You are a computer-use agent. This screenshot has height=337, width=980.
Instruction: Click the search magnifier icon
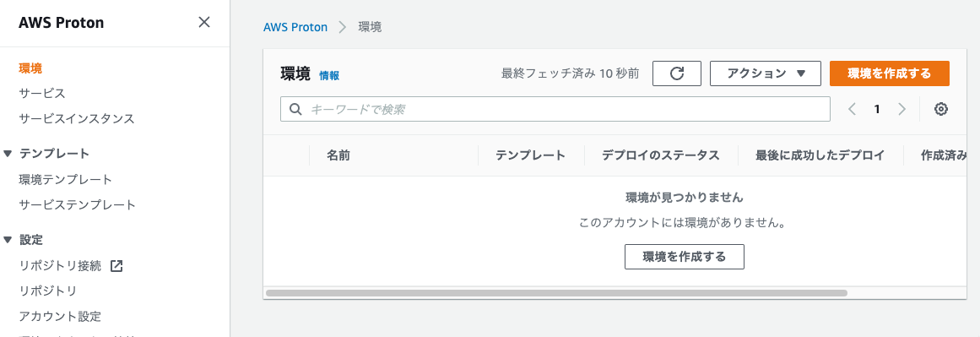[295, 109]
